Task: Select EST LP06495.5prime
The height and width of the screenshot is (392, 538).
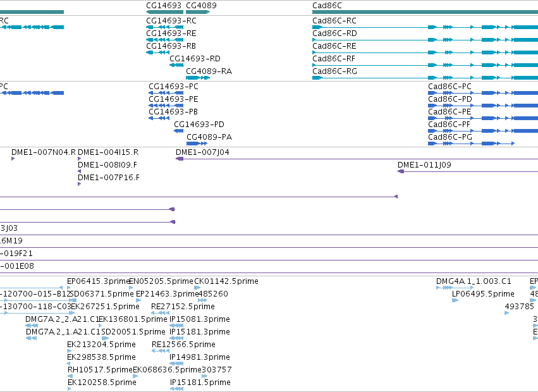Action: point(483,294)
